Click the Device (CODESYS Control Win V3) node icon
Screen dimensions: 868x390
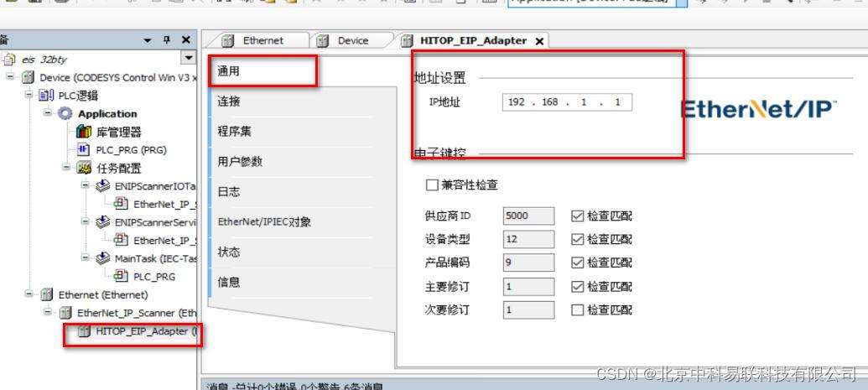coord(29,77)
